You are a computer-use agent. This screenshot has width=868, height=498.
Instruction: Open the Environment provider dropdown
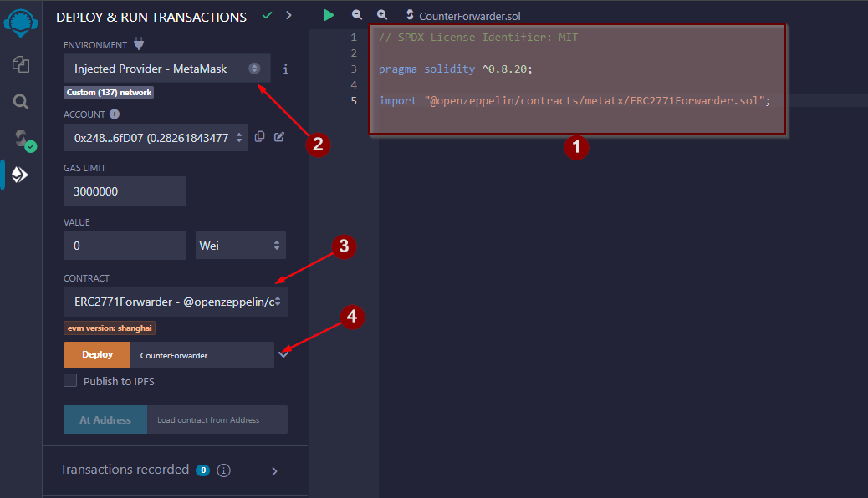[x=166, y=69]
